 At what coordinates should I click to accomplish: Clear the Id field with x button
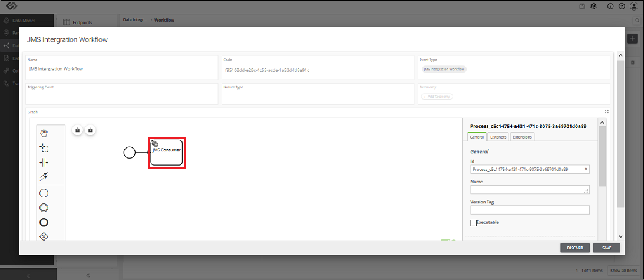(x=586, y=169)
